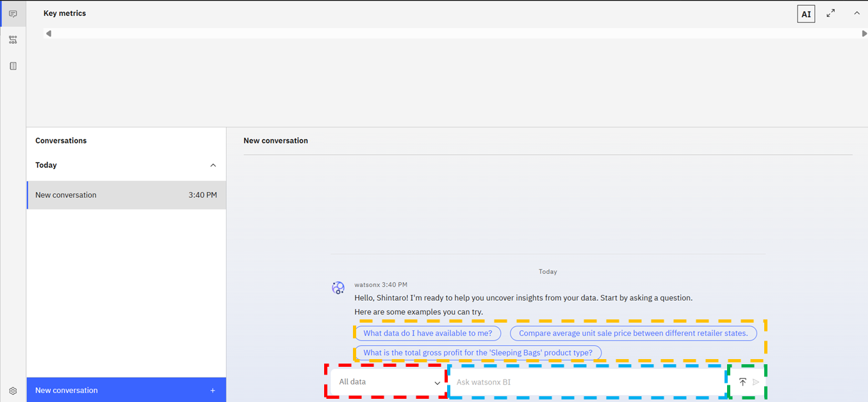Screen dimensions: 868x402
Task: Click the watsonx avatar icon
Action: [x=338, y=288]
